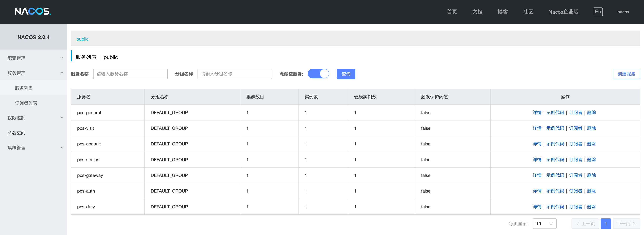Click the NACOS logo

point(32,12)
